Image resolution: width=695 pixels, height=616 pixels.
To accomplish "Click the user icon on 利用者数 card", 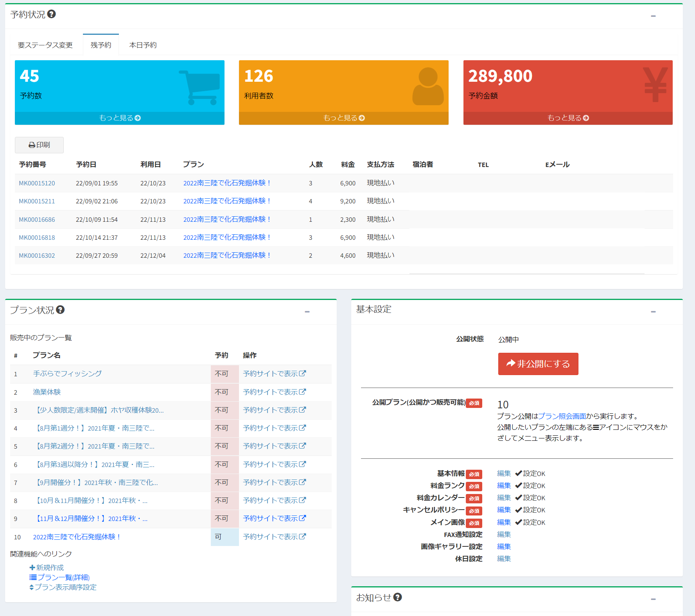I will [428, 86].
